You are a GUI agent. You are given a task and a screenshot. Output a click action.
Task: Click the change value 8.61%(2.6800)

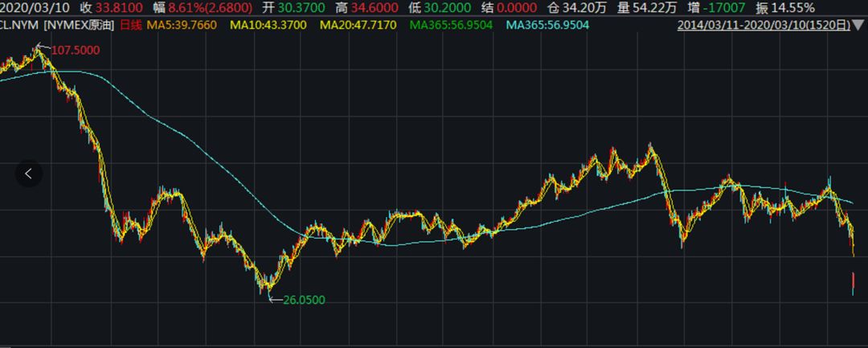211,8
